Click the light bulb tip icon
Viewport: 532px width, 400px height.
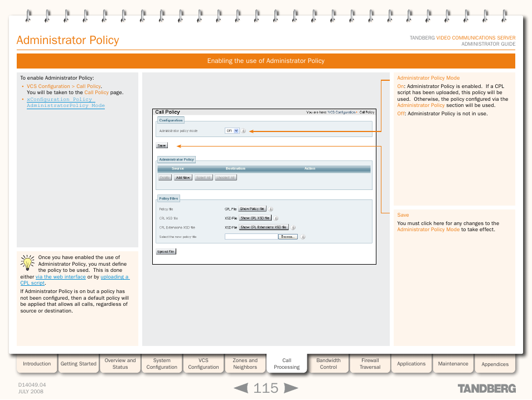[x=27, y=263]
